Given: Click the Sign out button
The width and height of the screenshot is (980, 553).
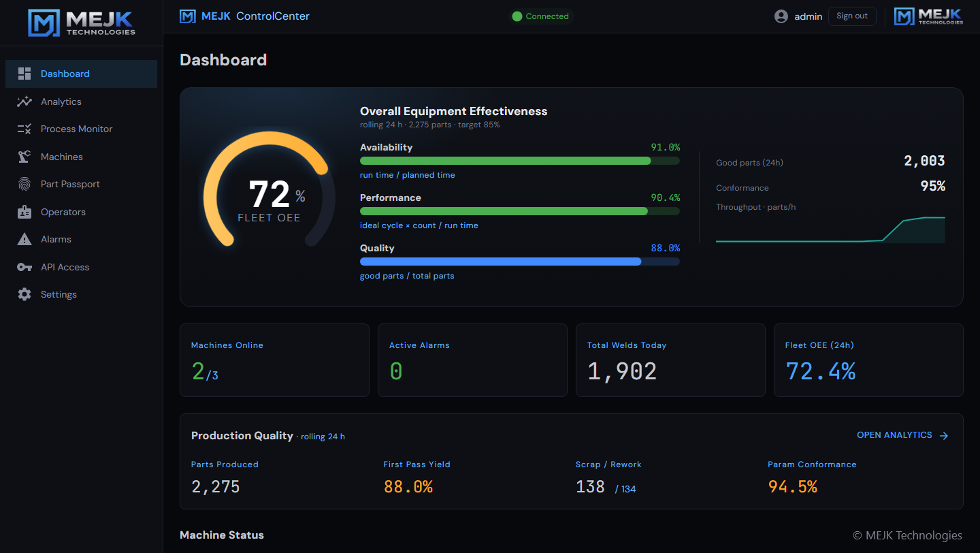Looking at the screenshot, I should 852,16.
